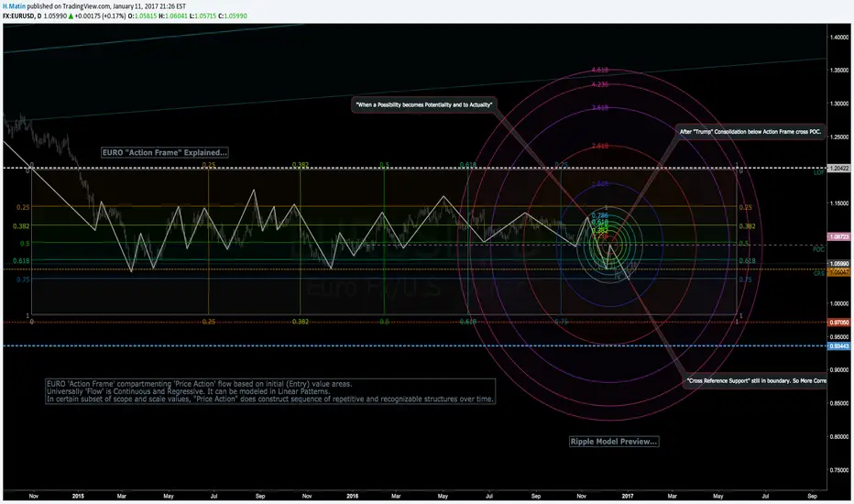Click the line 'Universally Flow is Continuous and Regressive'
The height and width of the screenshot is (504, 854).
pos(189,391)
